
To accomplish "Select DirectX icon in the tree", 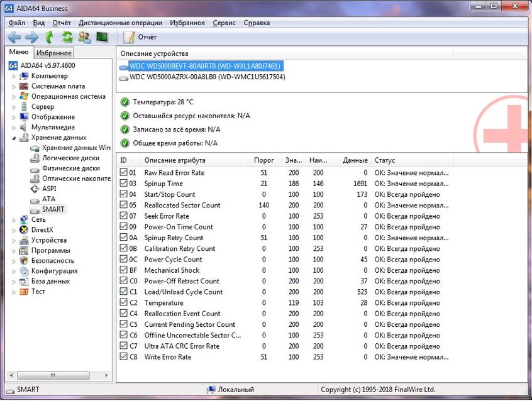I will 24,229.
